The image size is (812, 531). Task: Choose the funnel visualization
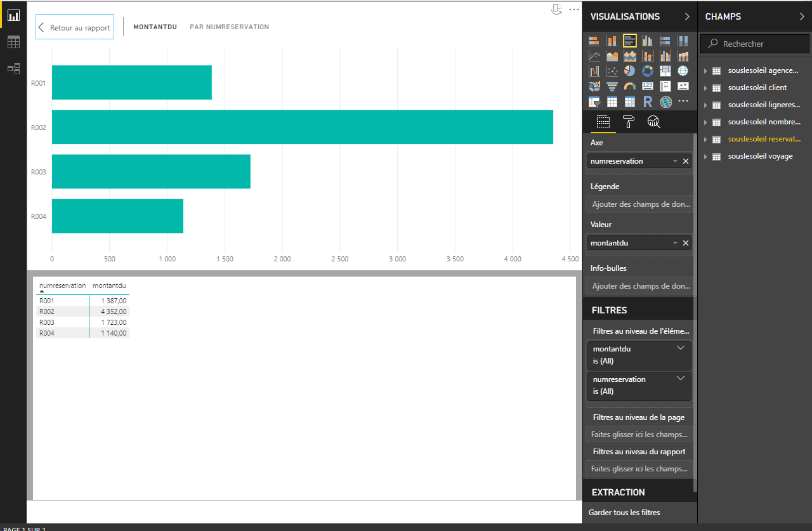click(612, 86)
